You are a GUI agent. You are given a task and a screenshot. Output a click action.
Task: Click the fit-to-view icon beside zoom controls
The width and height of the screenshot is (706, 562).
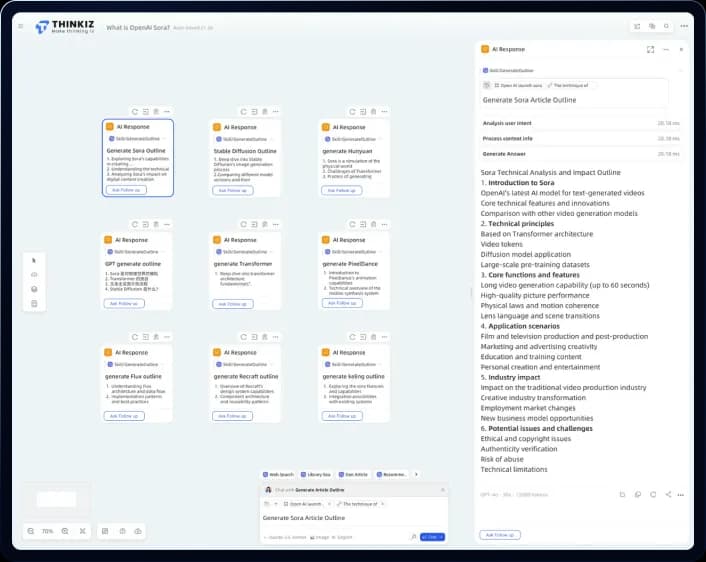(x=82, y=531)
